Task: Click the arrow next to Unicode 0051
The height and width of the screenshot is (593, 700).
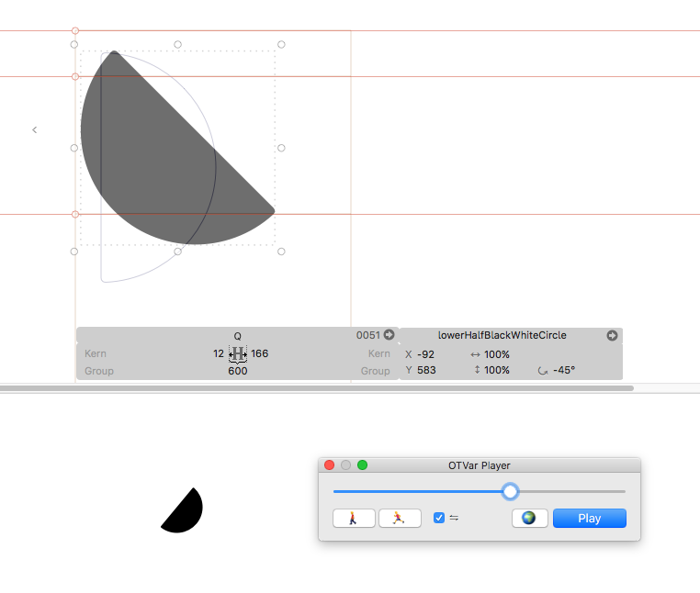Action: pyautogui.click(x=389, y=335)
